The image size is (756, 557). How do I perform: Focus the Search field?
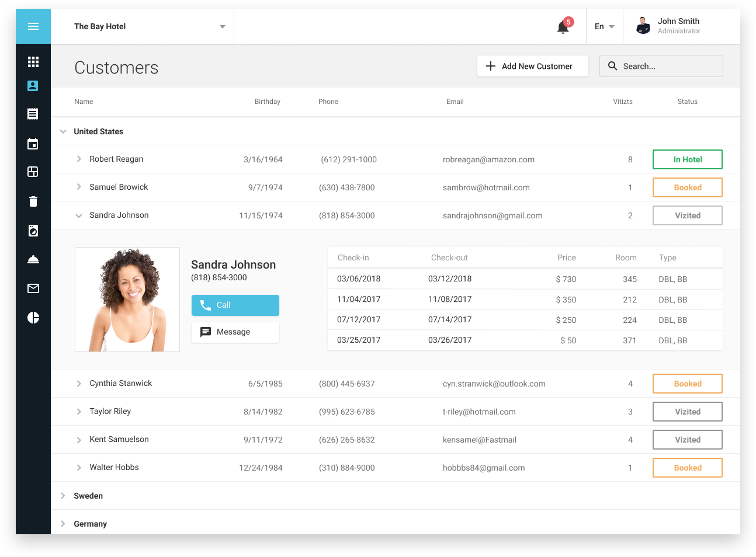tap(661, 66)
